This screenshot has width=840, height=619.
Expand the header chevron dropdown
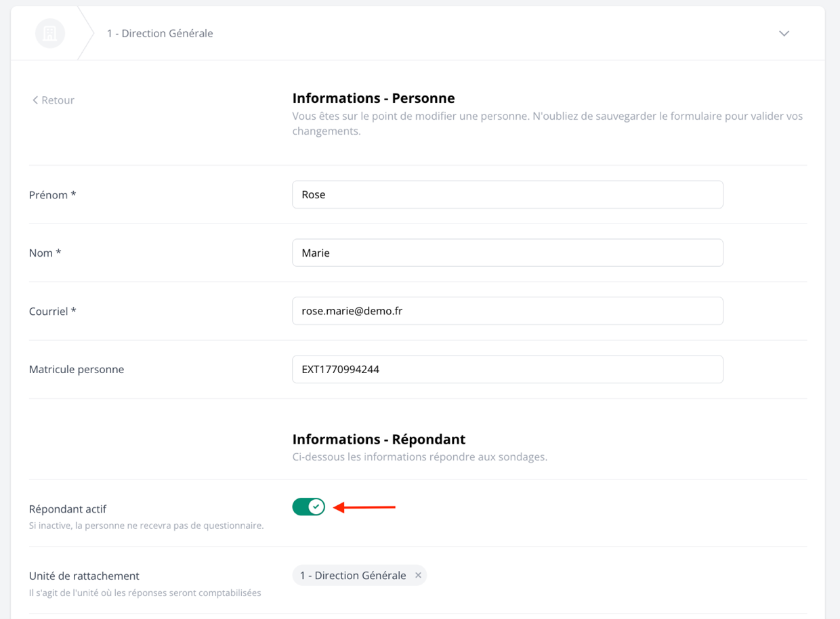(784, 33)
